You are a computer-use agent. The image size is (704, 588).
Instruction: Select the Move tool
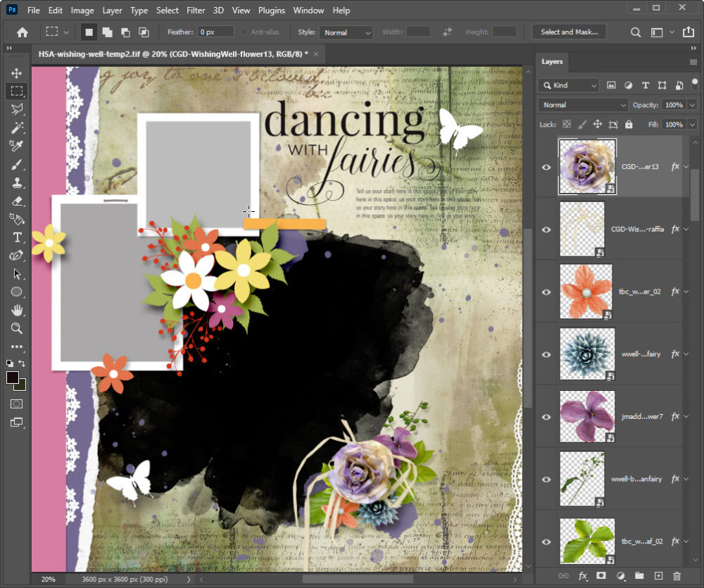(17, 73)
